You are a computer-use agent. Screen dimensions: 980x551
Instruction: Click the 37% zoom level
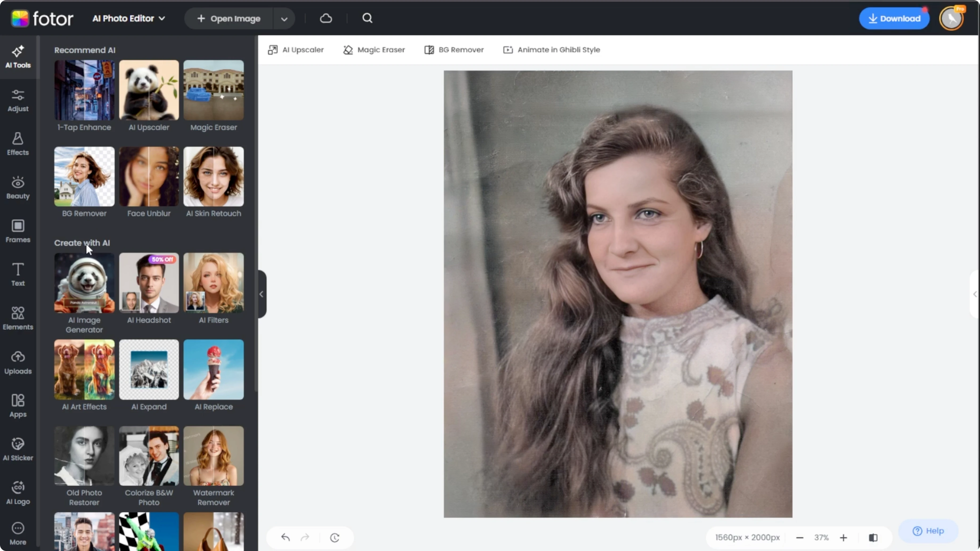click(x=821, y=537)
